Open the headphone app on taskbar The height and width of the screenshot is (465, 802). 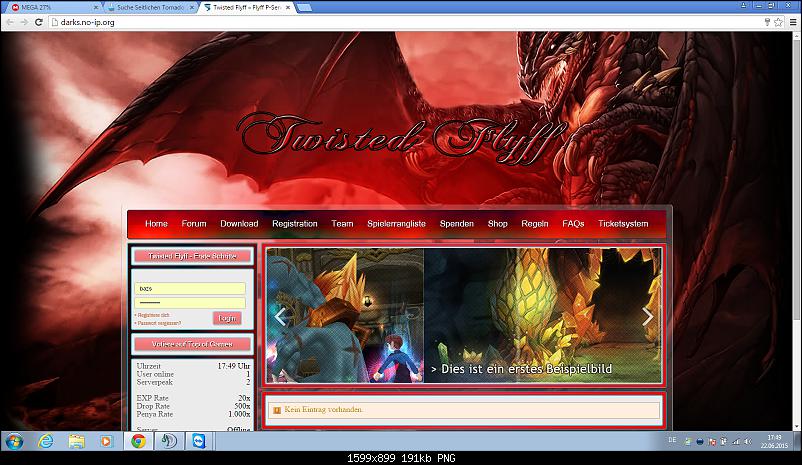pyautogui.click(x=169, y=441)
